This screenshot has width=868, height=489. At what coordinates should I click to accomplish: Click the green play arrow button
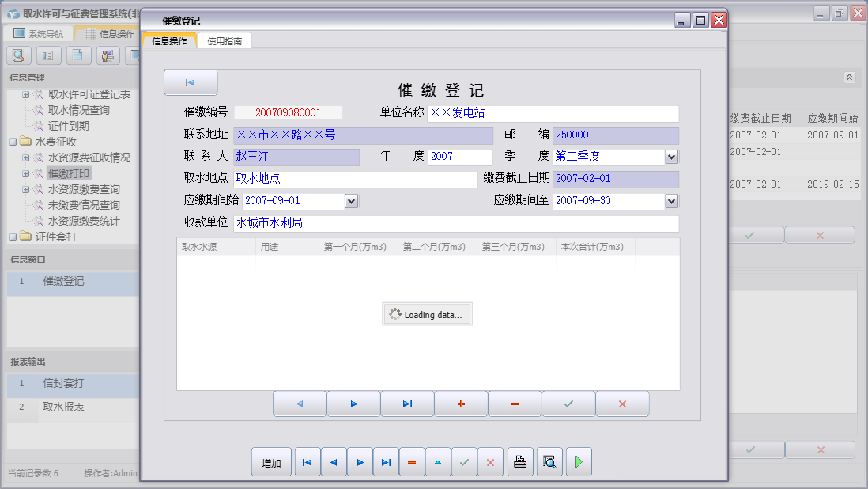[579, 462]
